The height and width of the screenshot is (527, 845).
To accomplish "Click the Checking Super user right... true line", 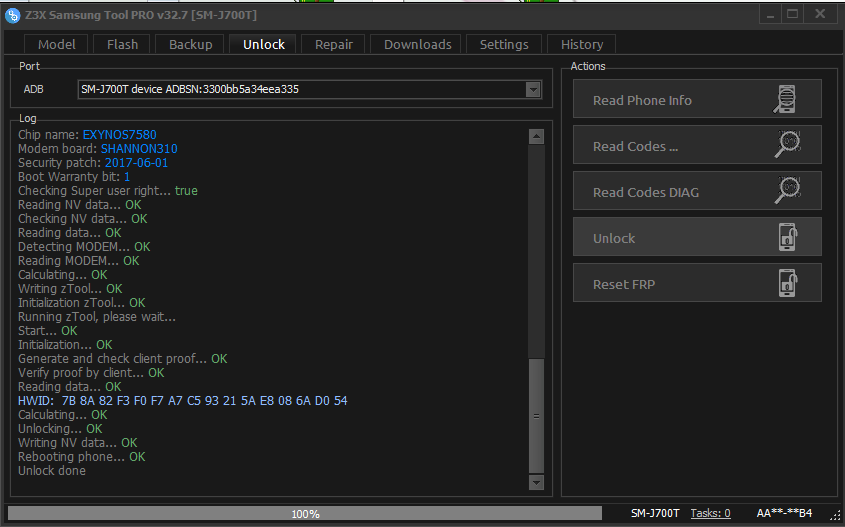I will point(108,191).
